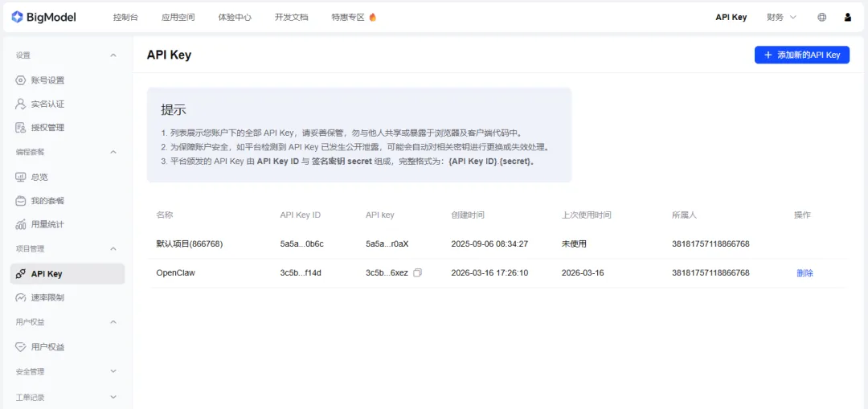868x409 pixels.
Task: Click the BigModel logo icon
Action: [17, 17]
